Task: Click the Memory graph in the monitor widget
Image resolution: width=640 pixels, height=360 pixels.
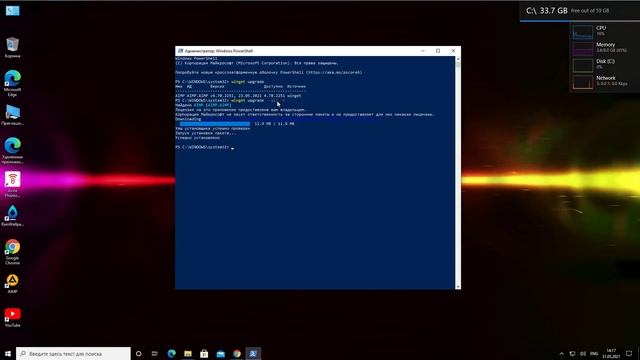Action: click(x=582, y=48)
